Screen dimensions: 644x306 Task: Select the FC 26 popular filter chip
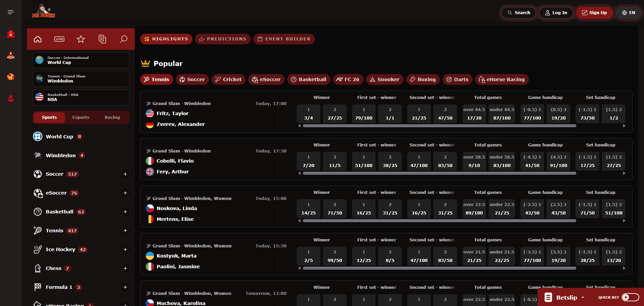click(348, 79)
